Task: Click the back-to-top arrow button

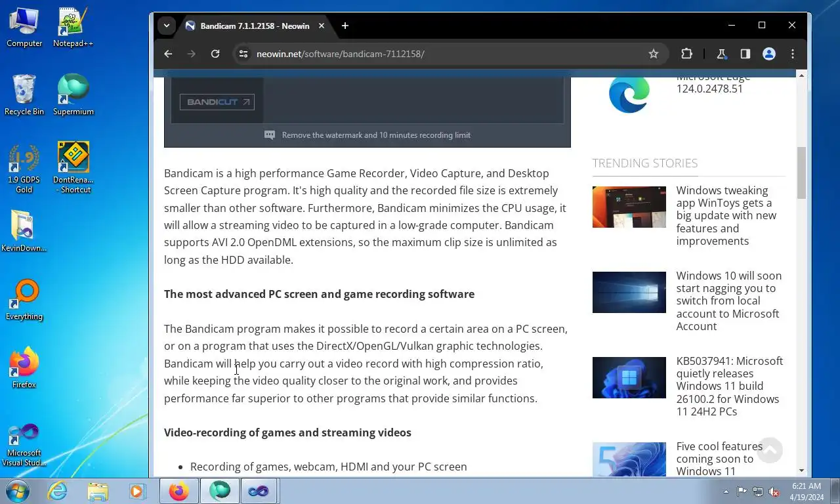Action: pos(770,451)
